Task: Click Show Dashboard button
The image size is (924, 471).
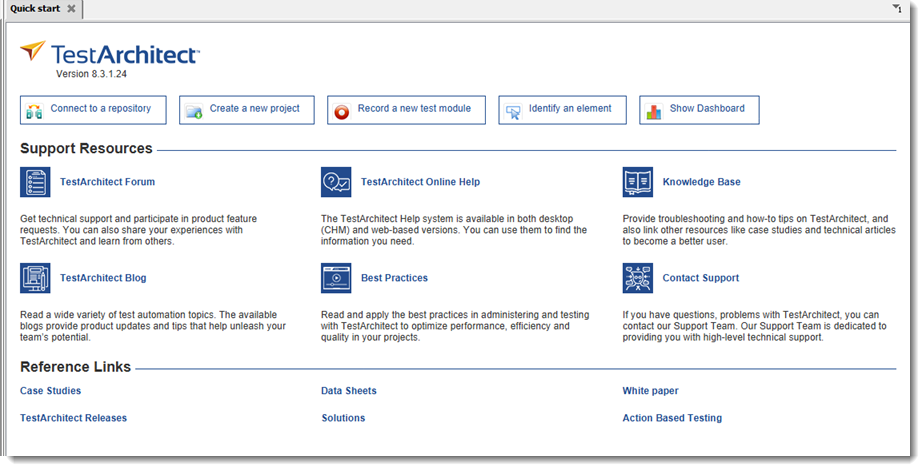Action: 699,110
